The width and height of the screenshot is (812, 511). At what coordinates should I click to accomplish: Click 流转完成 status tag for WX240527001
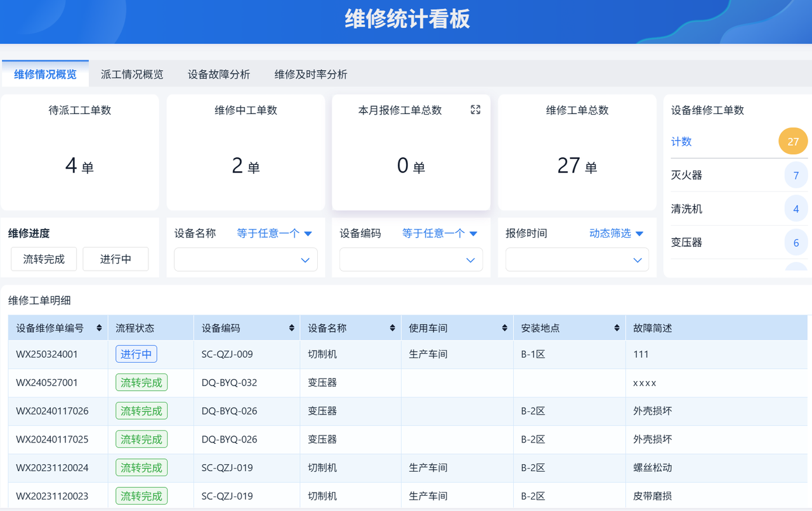pyautogui.click(x=141, y=382)
